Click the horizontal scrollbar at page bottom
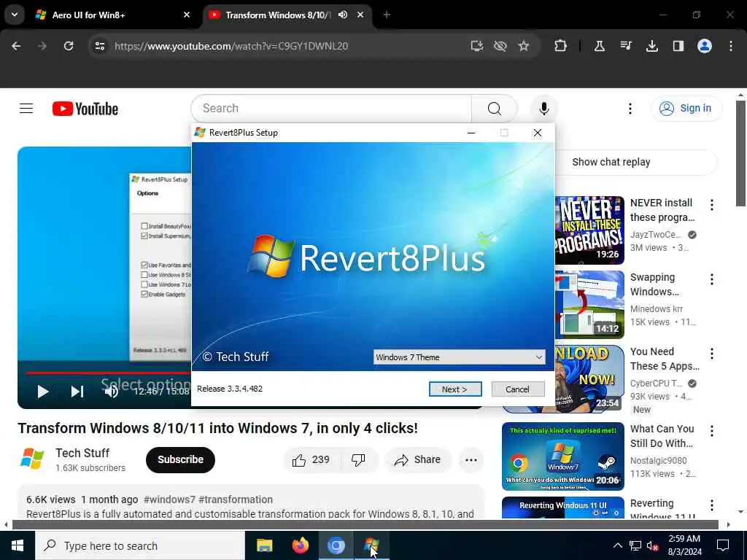Screen dimensions: 747x560 tap(365, 525)
